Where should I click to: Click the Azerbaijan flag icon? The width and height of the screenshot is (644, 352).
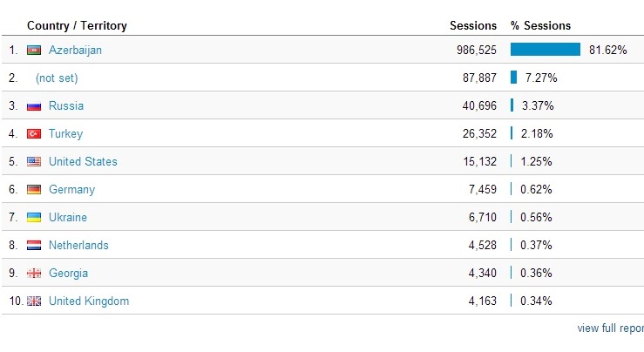click(34, 51)
